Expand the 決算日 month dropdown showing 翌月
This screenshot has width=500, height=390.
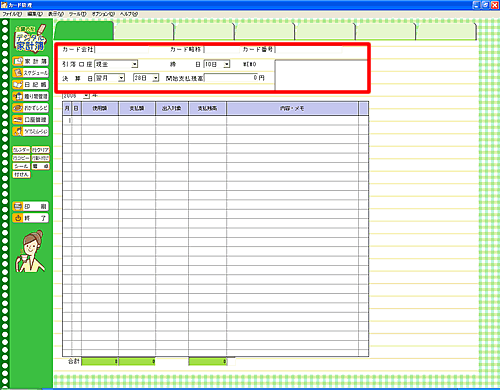(122, 78)
